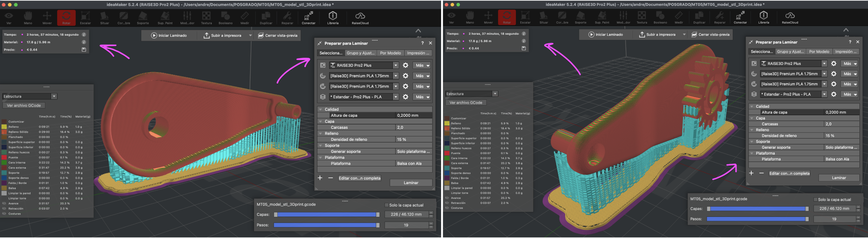
Task: Click the Conectar icon in the left window
Action: coord(308,17)
